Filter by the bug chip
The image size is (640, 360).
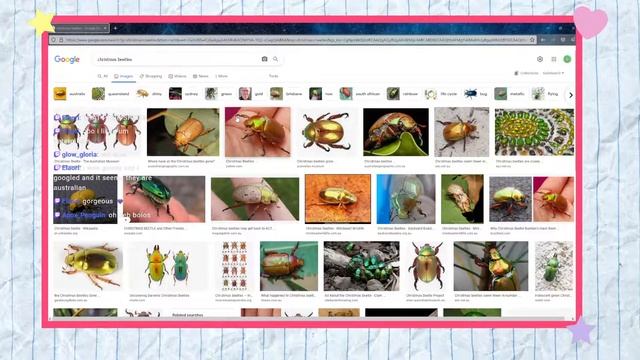pyautogui.click(x=476, y=93)
